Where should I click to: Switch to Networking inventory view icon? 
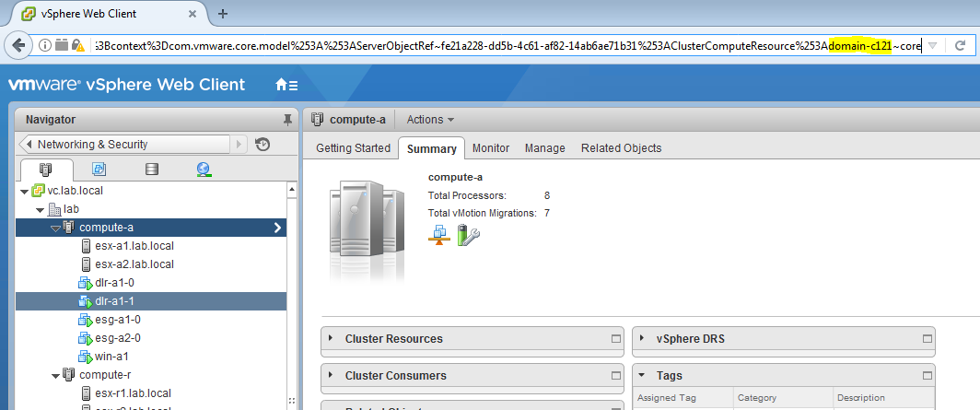click(204, 170)
